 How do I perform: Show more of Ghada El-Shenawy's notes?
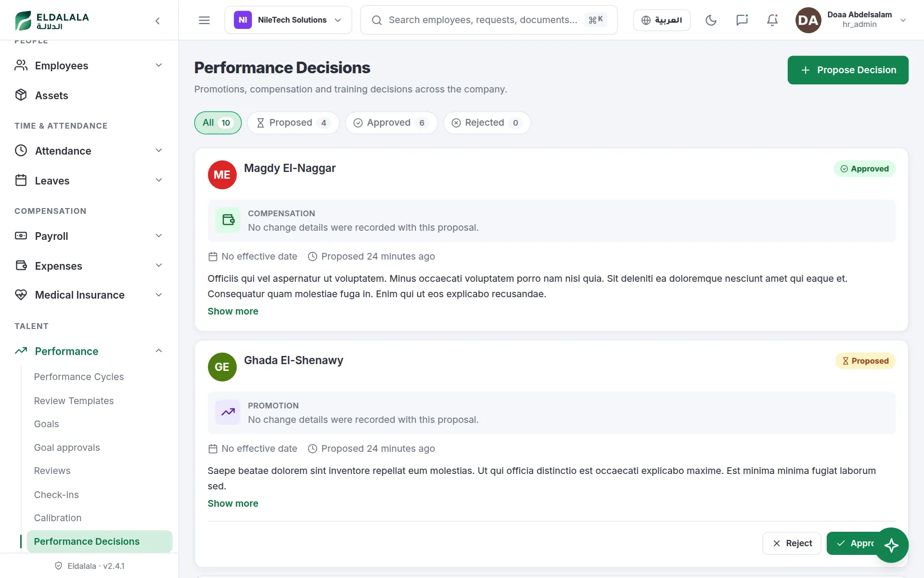point(233,503)
